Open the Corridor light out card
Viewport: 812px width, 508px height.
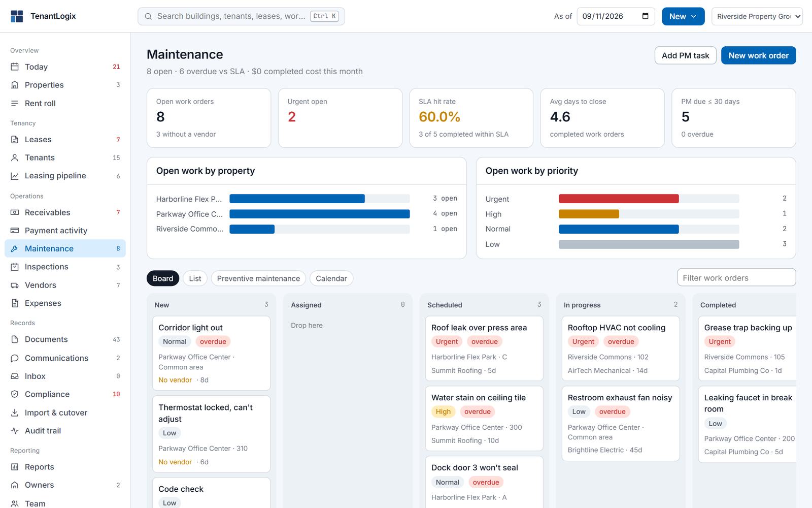click(x=211, y=354)
